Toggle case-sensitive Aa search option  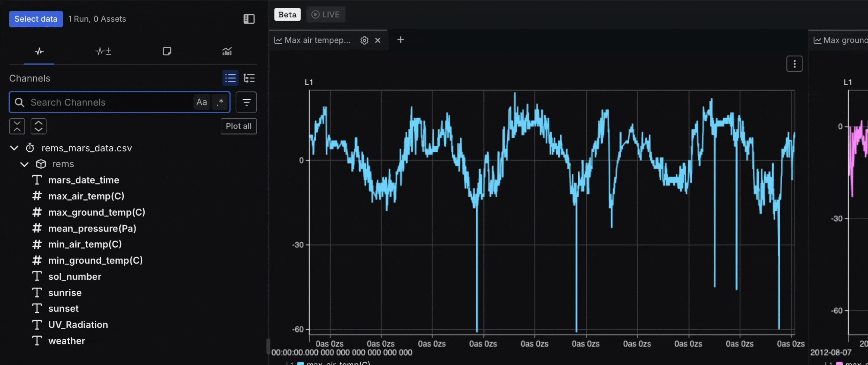point(201,102)
